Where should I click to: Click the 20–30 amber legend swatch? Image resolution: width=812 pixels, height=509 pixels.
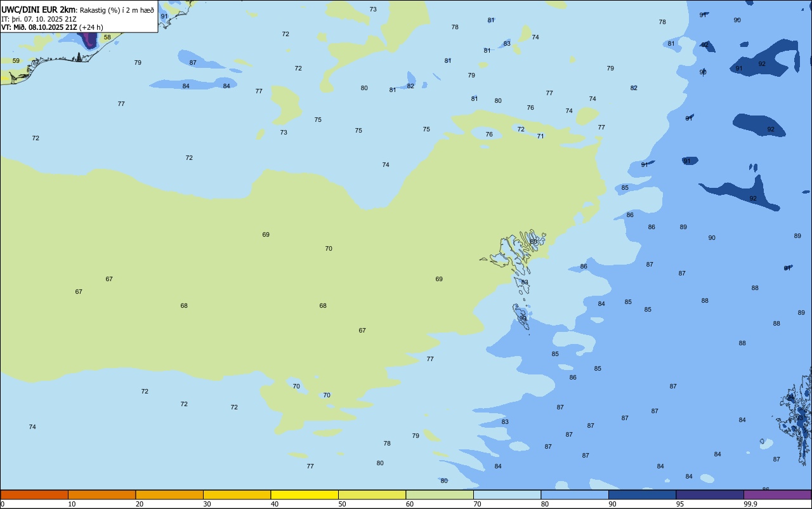(169, 494)
